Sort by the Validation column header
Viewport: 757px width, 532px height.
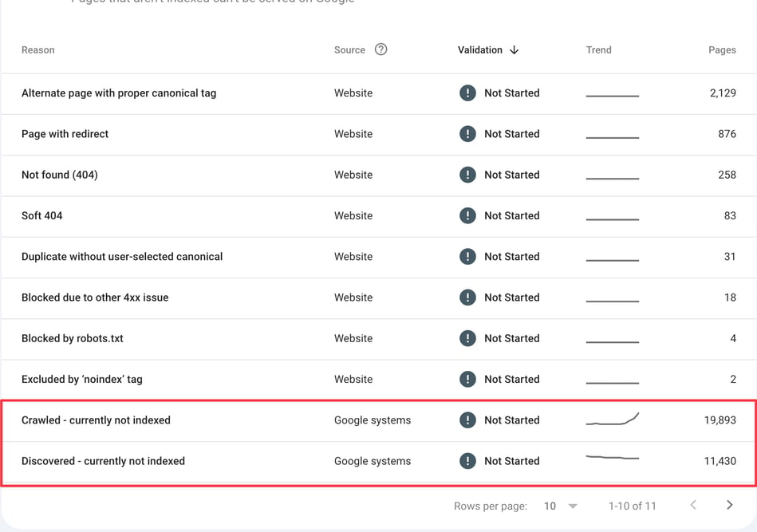(480, 49)
